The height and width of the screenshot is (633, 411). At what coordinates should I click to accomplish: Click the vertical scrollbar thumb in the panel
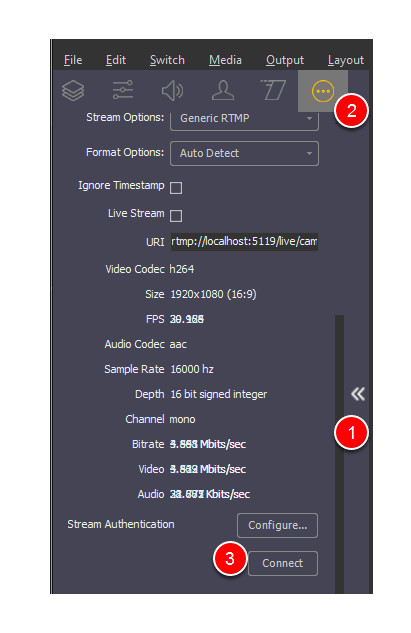[340, 454]
